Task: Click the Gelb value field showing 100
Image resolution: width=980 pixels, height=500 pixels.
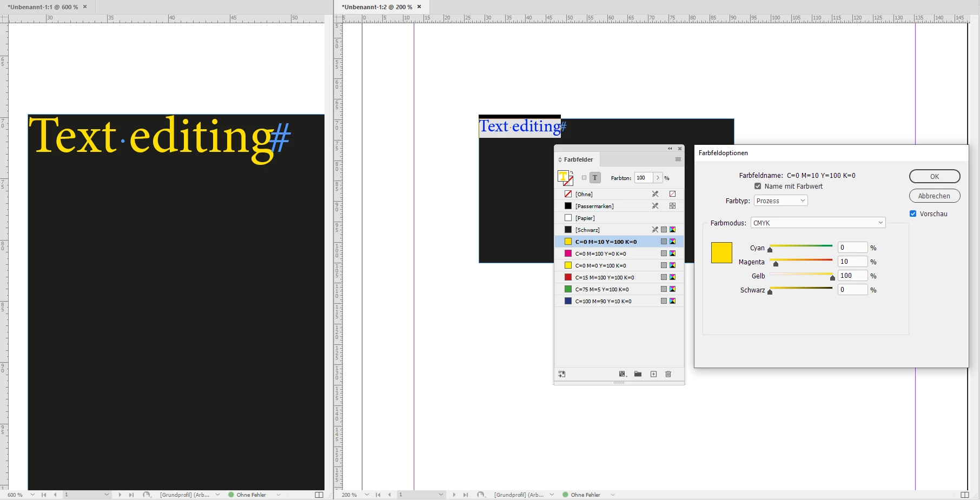Action: [x=852, y=276]
